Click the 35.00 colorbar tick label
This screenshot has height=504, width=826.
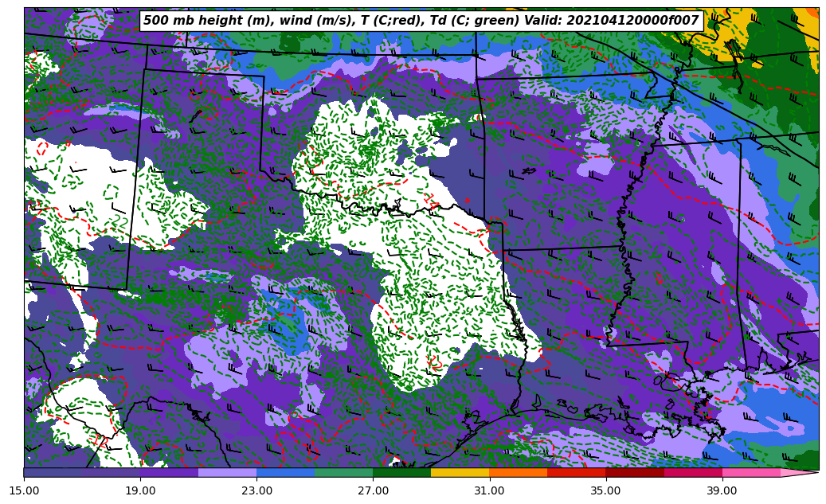pyautogui.click(x=605, y=490)
